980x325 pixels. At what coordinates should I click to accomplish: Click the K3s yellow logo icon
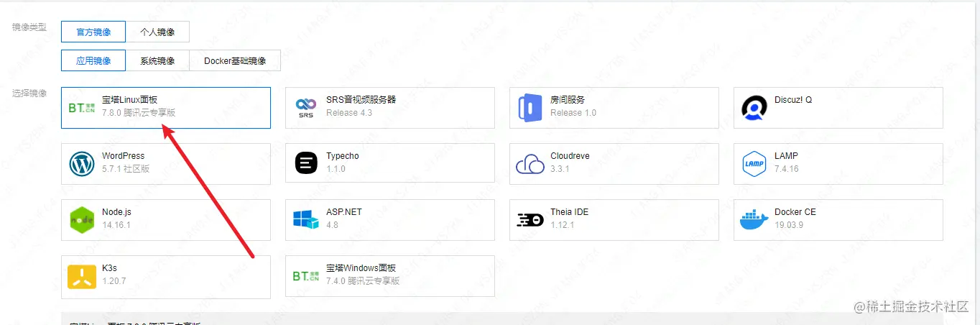coord(82,276)
